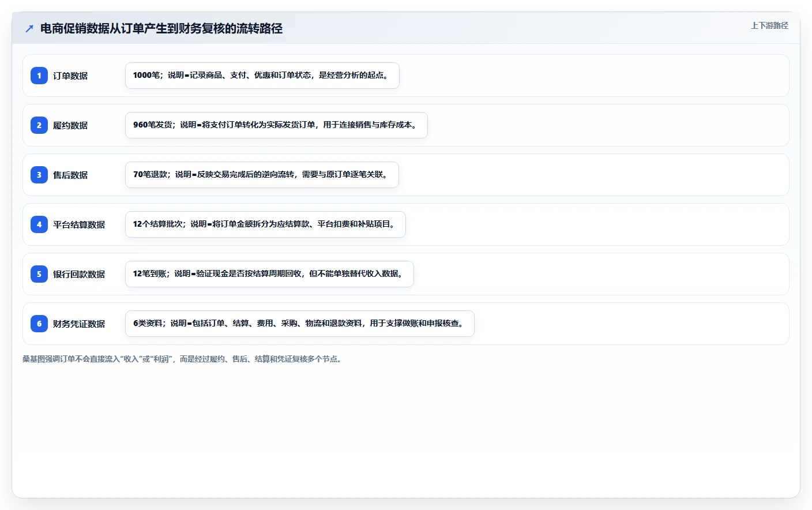This screenshot has width=812, height=510.
Task: Click the arrow icon beside the title
Action: tap(29, 28)
